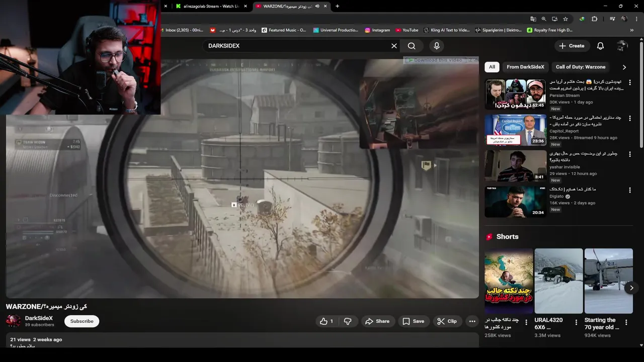Click in the DARKSIDEX search field

(297, 46)
